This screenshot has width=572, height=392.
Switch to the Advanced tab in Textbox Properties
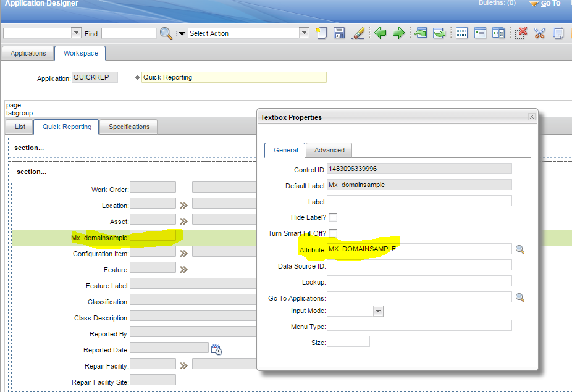(329, 150)
